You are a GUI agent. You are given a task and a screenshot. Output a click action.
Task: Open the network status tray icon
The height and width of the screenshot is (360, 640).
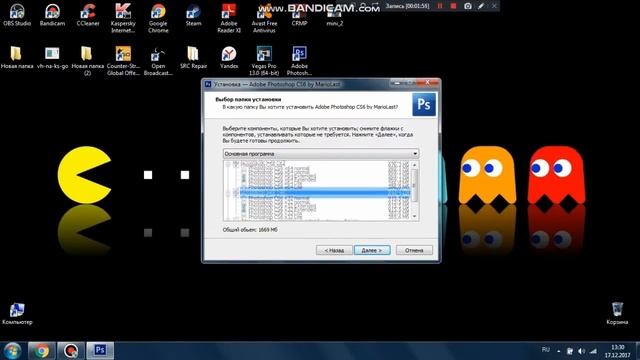pos(593,351)
